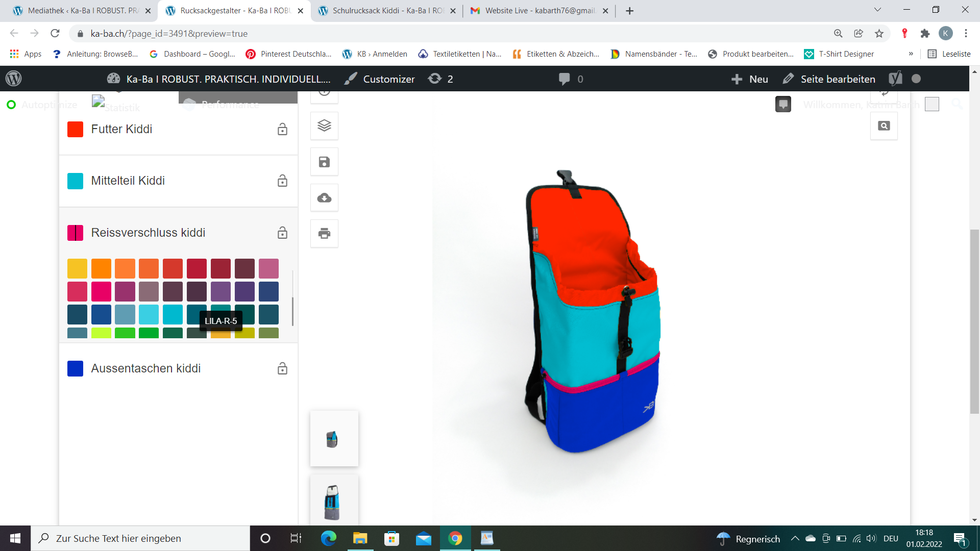Toggle lock on Reissverschluss kiddi layer
The image size is (980, 551).
282,233
